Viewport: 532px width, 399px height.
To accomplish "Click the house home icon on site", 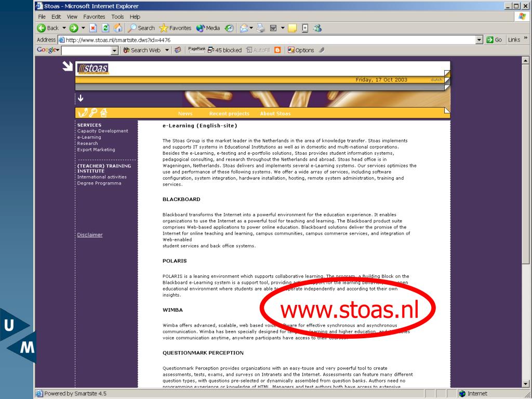I will click(103, 113).
